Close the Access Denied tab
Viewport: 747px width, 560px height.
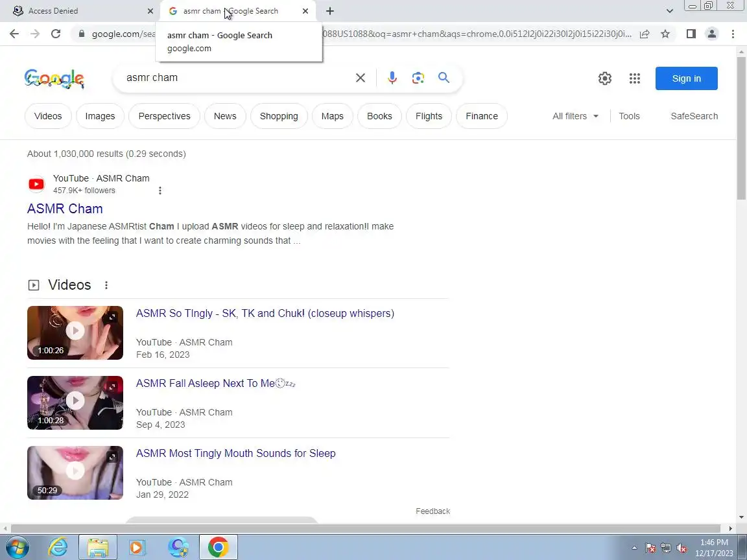(150, 11)
